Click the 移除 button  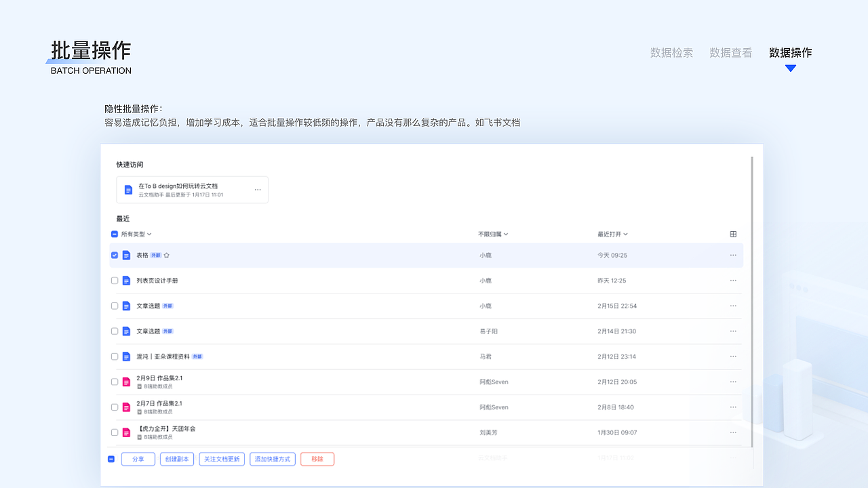(317, 459)
